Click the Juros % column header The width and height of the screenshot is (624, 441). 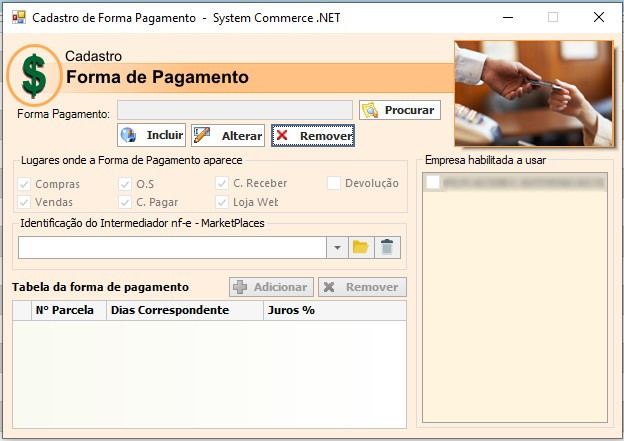point(335,310)
